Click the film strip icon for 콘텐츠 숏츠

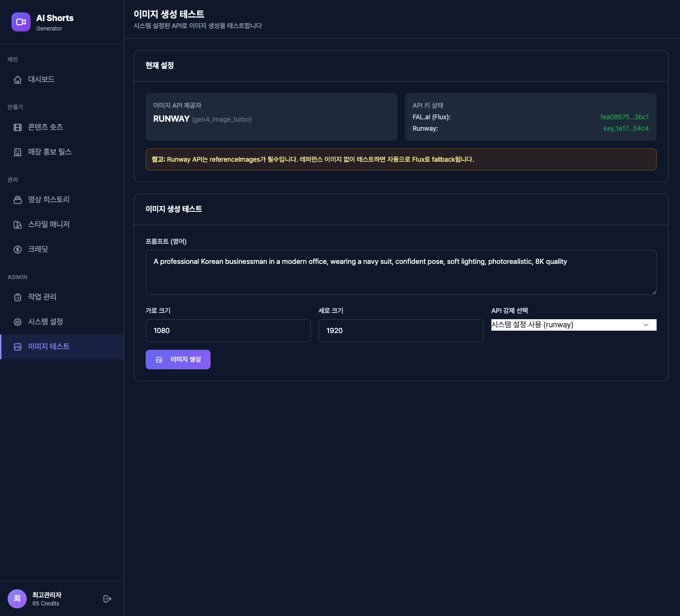pos(18,127)
